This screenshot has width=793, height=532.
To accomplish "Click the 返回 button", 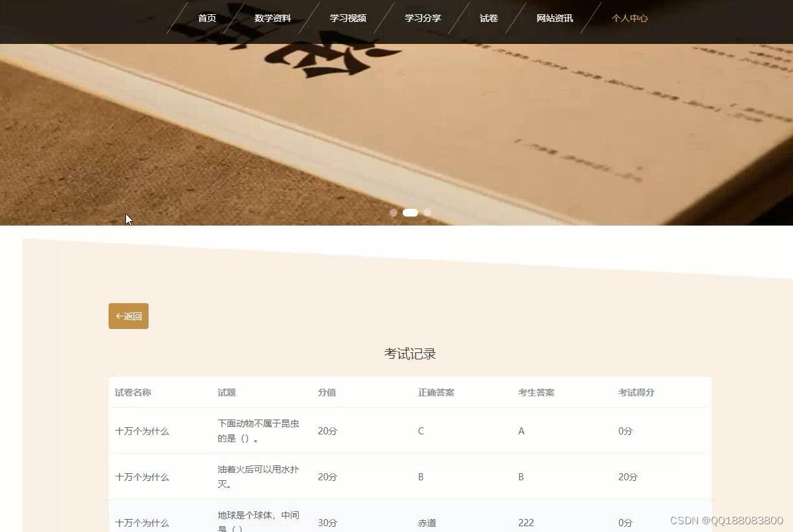I will pos(128,315).
